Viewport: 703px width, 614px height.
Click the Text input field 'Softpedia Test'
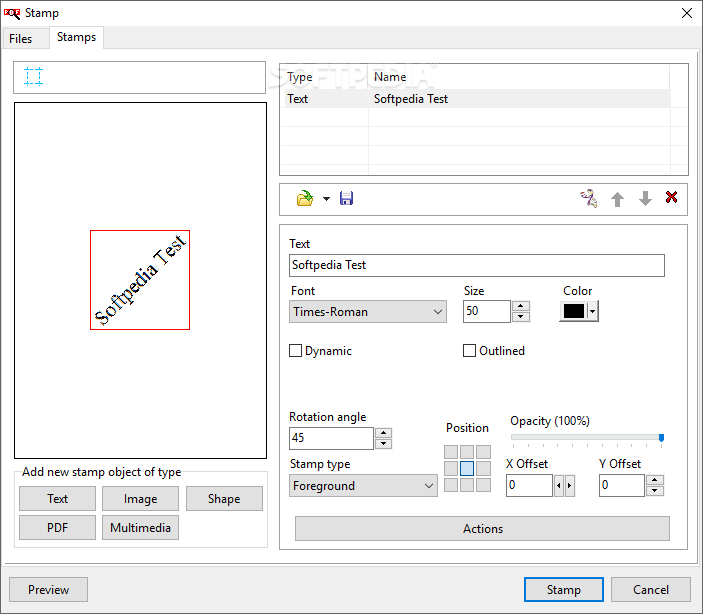coord(477,265)
